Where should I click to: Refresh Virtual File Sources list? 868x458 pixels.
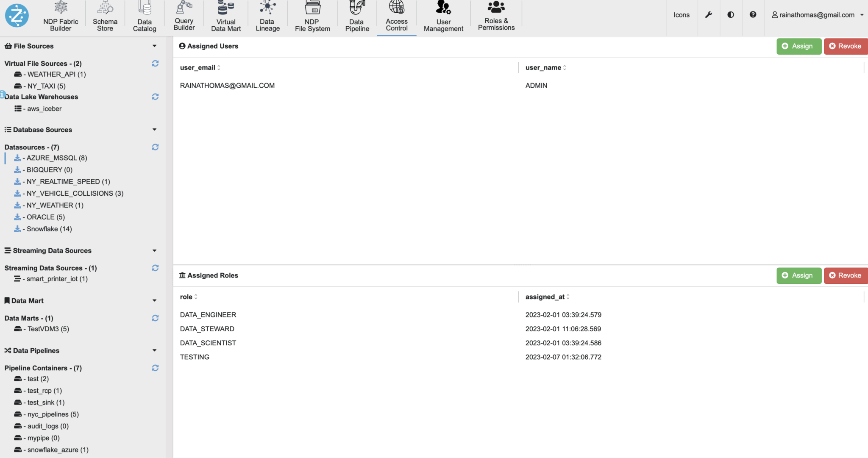click(155, 64)
